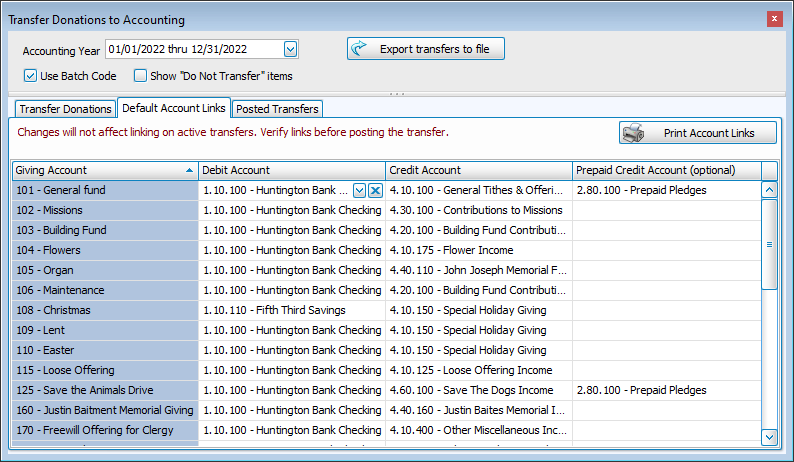Viewport: 794px width, 462px height.
Task: Switch to the Transfer Donations tab
Action: point(65,109)
